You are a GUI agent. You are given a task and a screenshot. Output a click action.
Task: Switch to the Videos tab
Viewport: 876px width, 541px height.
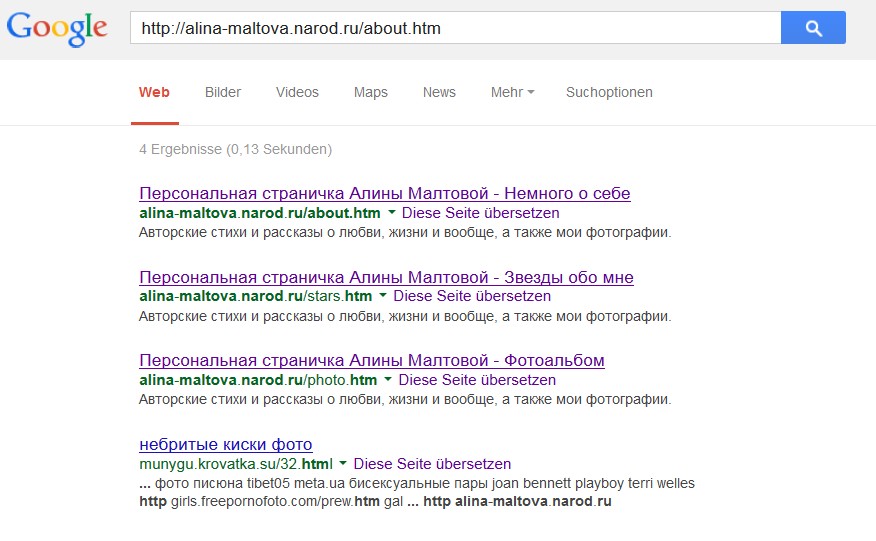click(x=297, y=92)
